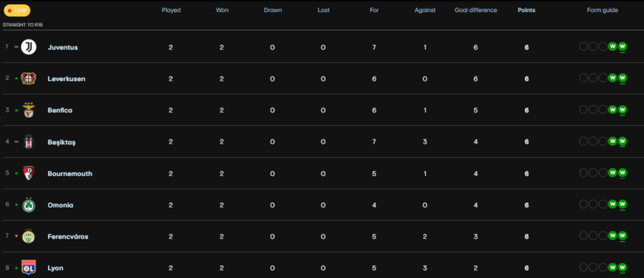Screen dimensions: 644x278
Task: Click the Form guide column header
Action: click(x=602, y=10)
